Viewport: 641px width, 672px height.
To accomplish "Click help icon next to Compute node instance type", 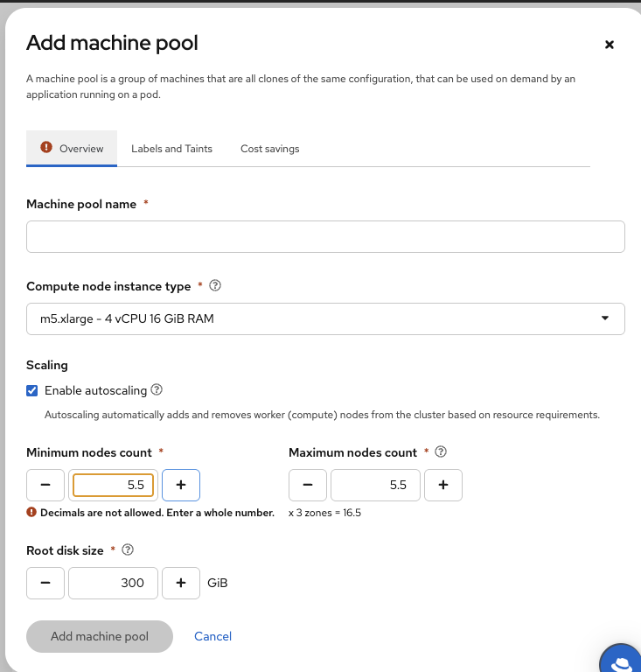I will [x=216, y=286].
